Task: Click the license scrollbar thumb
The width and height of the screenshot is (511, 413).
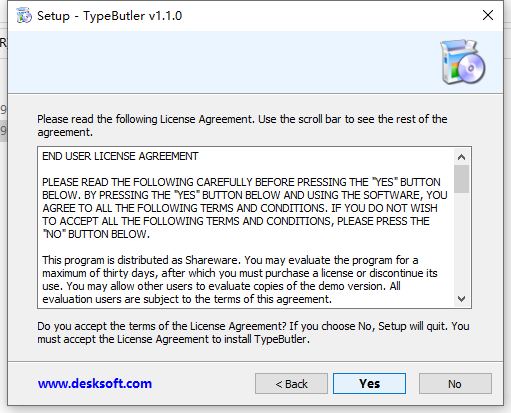Action: tap(461, 179)
